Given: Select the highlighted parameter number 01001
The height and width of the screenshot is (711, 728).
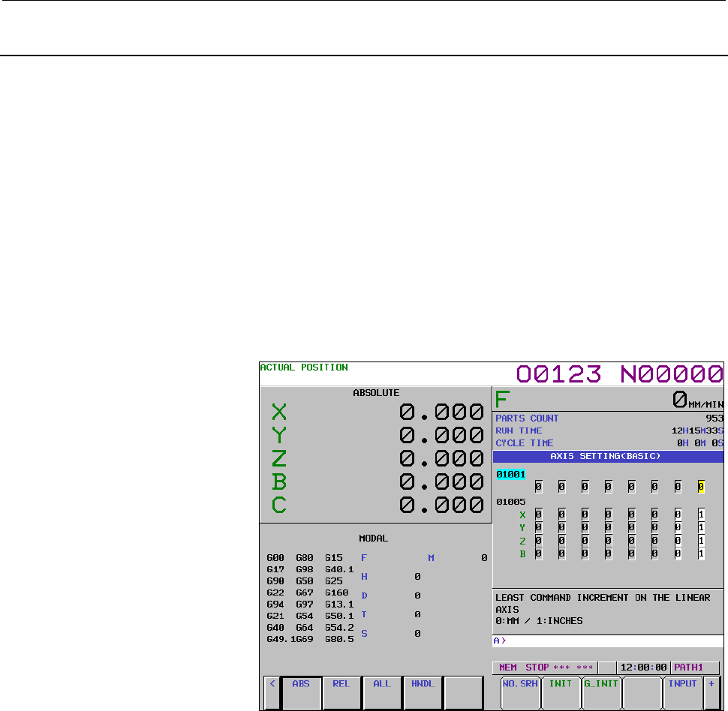Looking at the screenshot, I should [x=510, y=474].
